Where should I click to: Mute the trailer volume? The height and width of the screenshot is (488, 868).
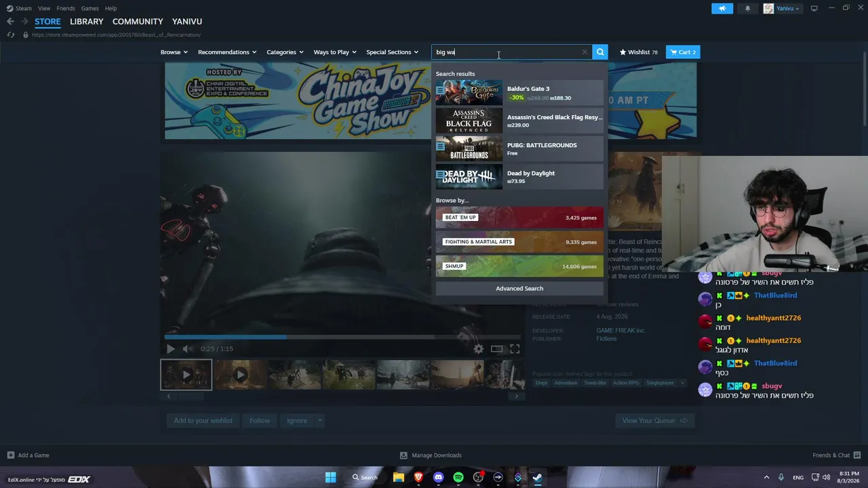tap(188, 349)
